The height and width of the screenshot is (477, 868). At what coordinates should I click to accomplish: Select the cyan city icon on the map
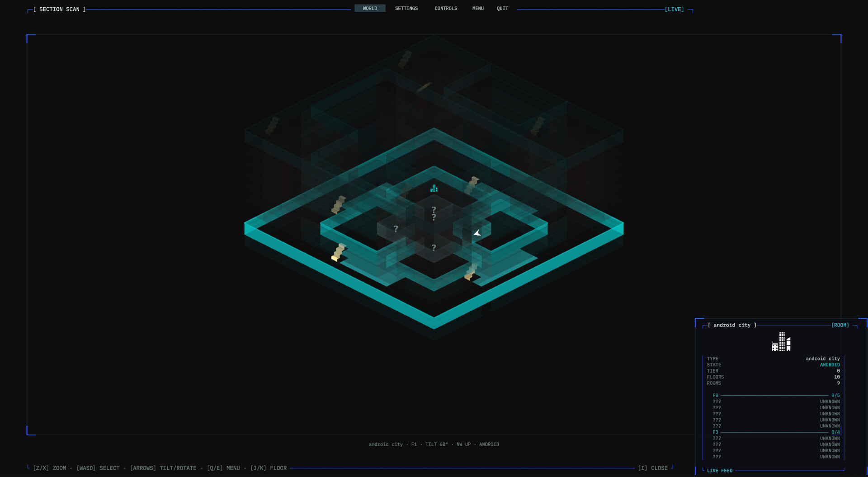click(x=434, y=188)
